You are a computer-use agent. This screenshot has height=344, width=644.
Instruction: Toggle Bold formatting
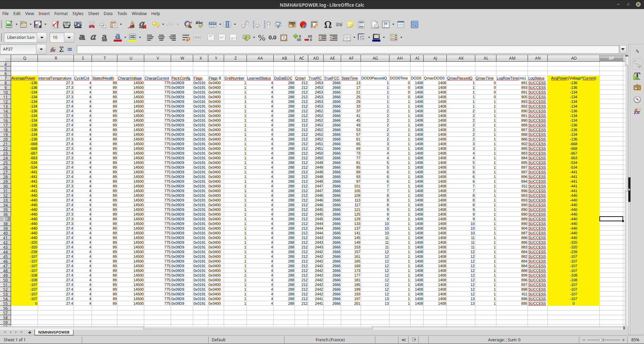(82, 38)
